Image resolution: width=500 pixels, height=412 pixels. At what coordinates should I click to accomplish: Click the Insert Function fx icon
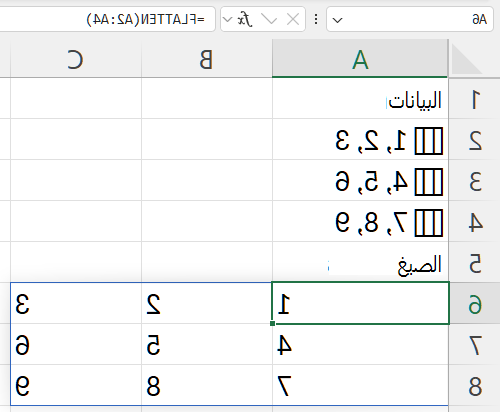[x=245, y=19]
